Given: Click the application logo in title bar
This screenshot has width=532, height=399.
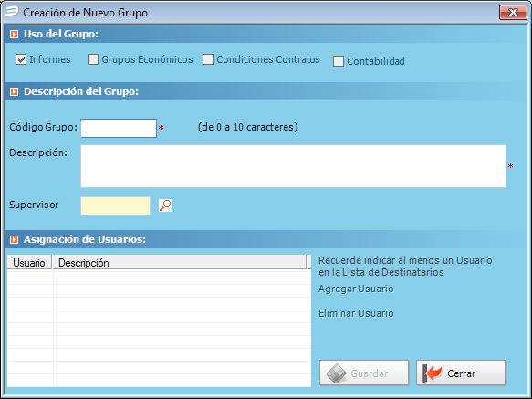Looking at the screenshot, I should pos(12,12).
